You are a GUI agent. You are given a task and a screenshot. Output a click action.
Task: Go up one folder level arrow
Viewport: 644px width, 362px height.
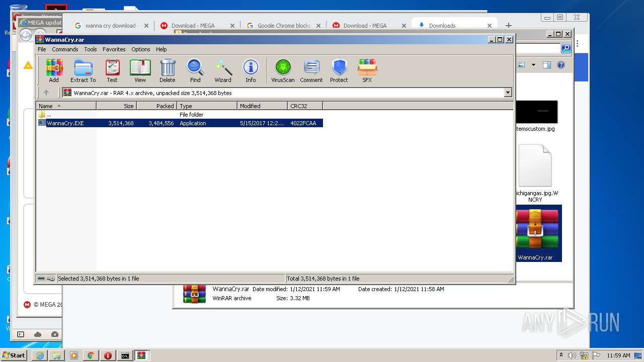click(46, 93)
